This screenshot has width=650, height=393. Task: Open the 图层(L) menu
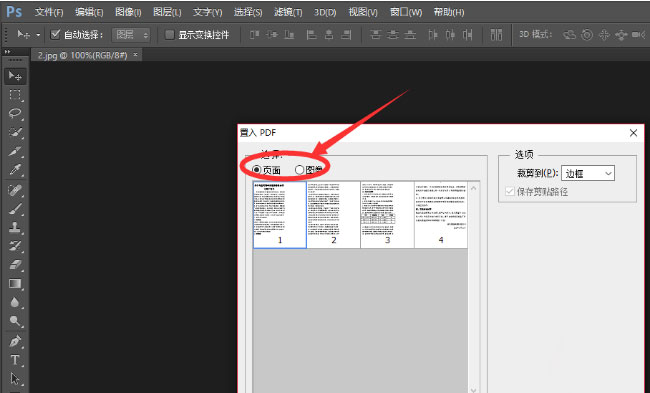[167, 12]
